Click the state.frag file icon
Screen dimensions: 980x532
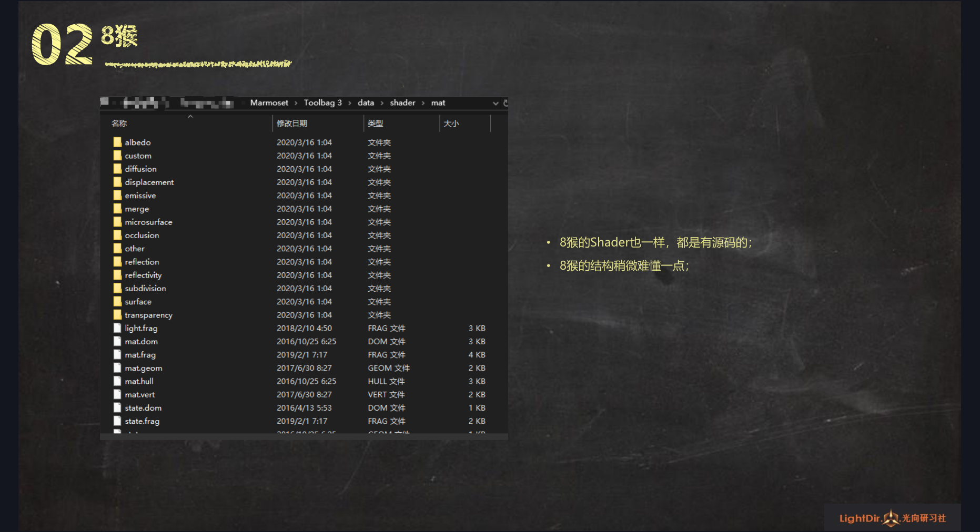coord(117,421)
